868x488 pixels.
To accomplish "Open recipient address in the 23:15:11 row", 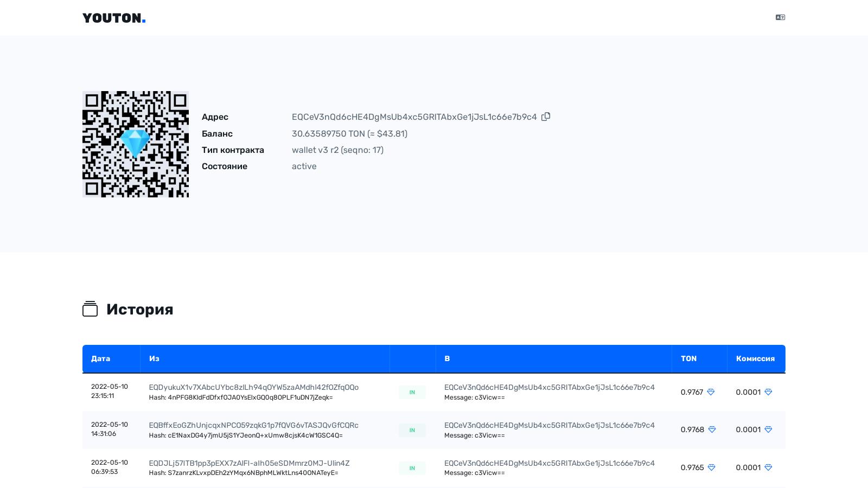I will click(550, 387).
